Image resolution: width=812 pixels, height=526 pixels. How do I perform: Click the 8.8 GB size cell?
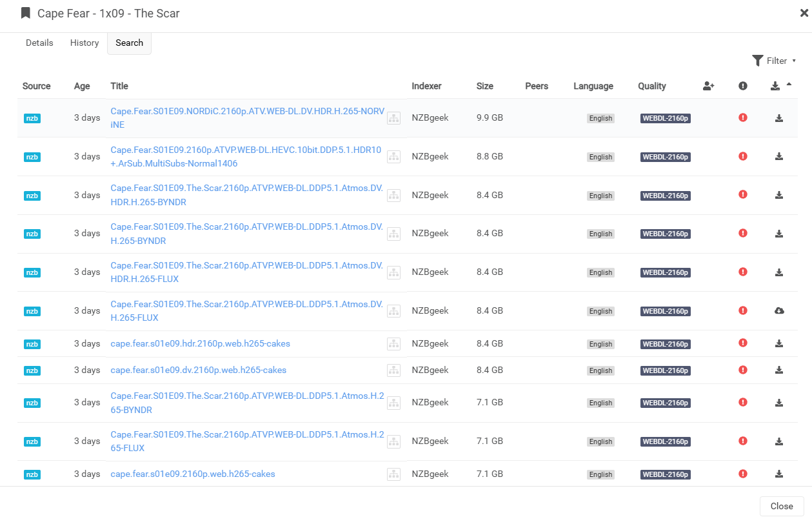pyautogui.click(x=490, y=156)
